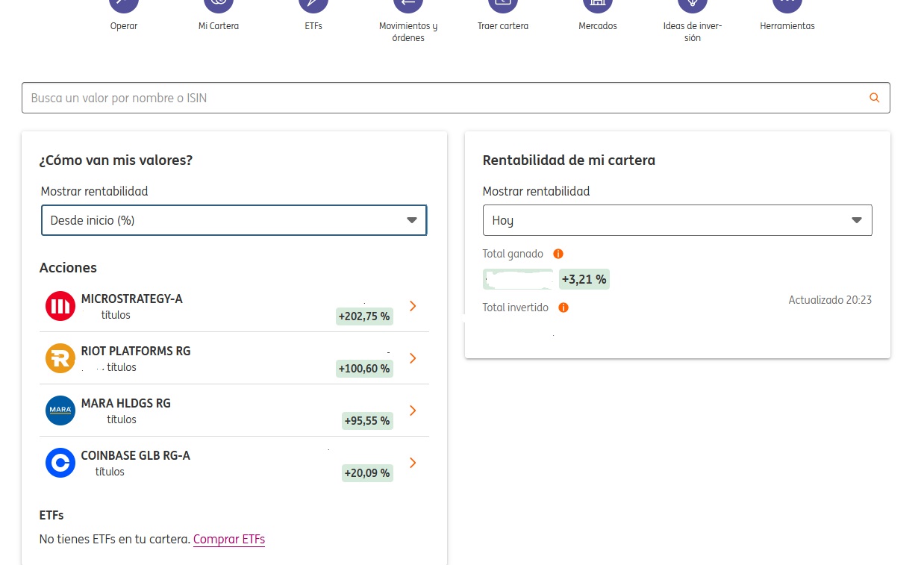This screenshot has width=924, height=565.
Task: Expand the 'Hoy' profitability dropdown
Action: (677, 221)
